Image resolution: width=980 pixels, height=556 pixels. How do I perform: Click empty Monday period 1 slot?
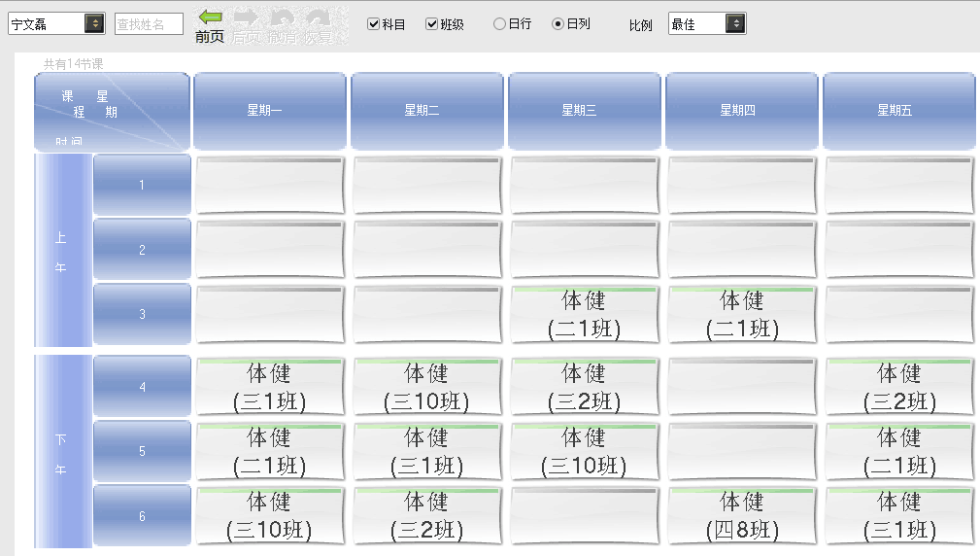270,185
